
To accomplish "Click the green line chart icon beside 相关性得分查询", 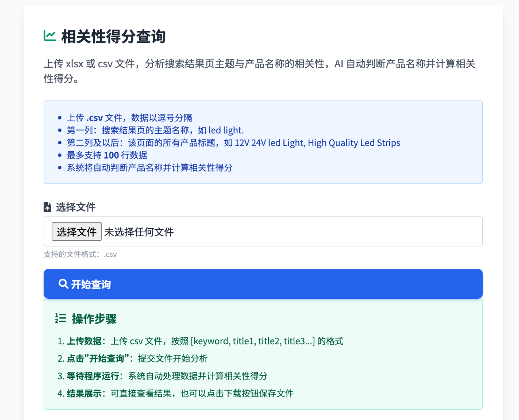I will point(49,36).
